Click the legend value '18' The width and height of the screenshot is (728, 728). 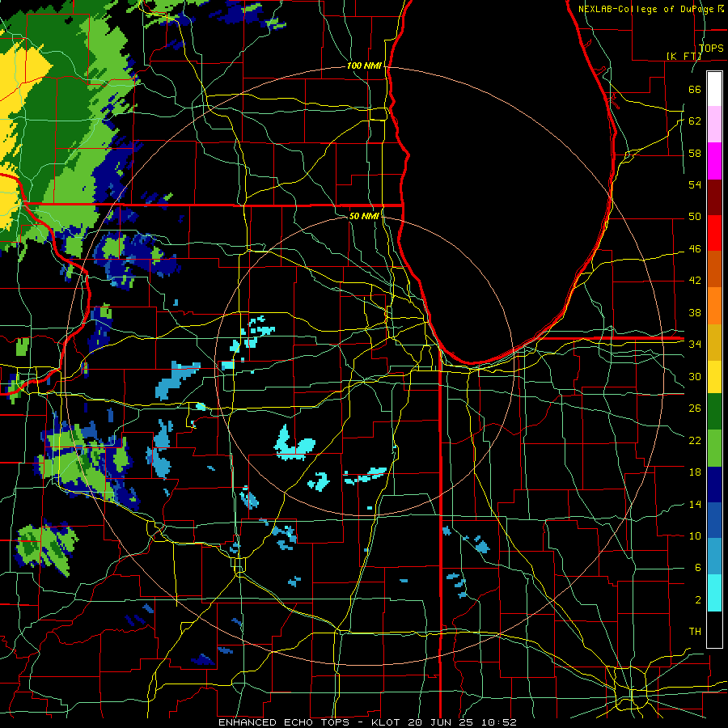[695, 472]
